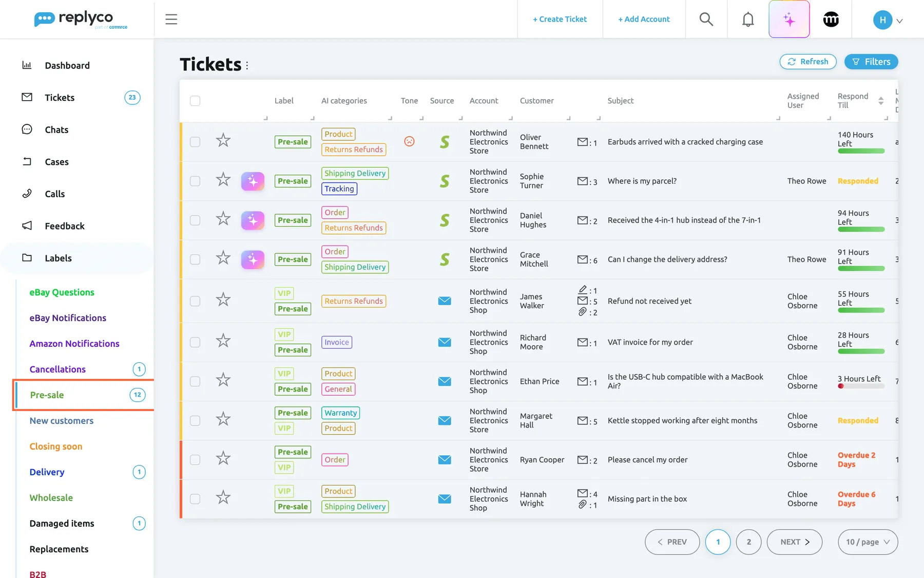Click AI sparkle icon on Sophie Turner row
The height and width of the screenshot is (578, 924).
pos(253,181)
